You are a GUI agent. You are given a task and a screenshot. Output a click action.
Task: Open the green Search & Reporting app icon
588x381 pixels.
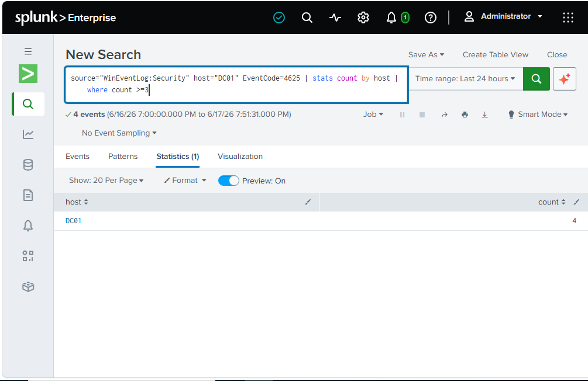click(28, 74)
